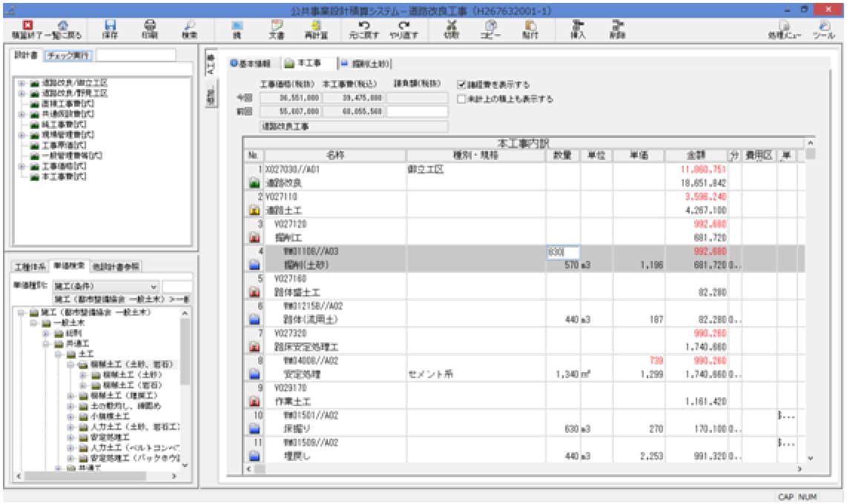Screen dimensions: 847x504
Task: Switch to the 工種体系 tab
Action: click(30, 266)
